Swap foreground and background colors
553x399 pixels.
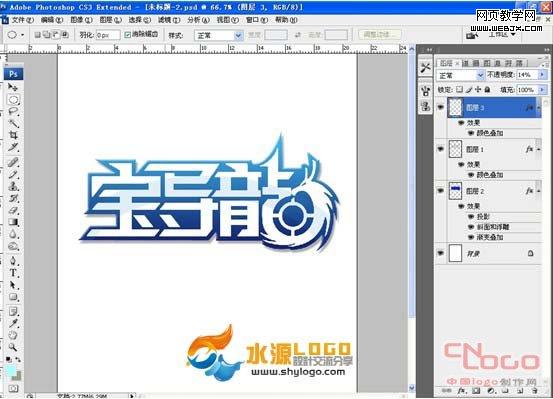18,359
